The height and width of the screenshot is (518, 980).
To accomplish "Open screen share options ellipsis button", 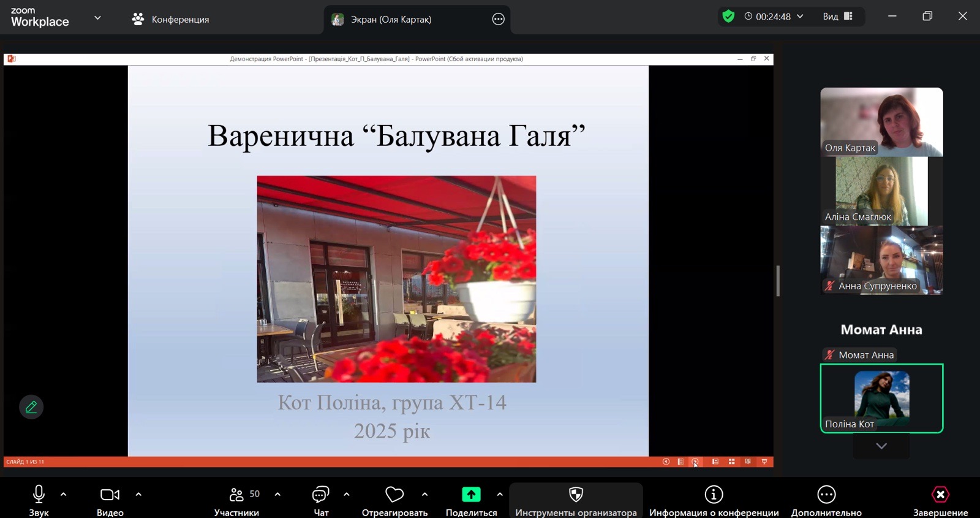I will click(x=499, y=20).
